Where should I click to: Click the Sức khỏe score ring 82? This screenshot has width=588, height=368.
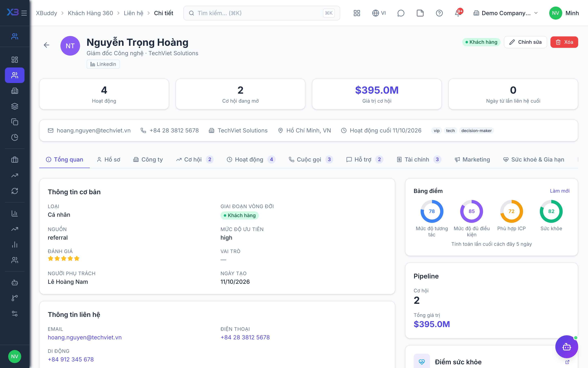[x=551, y=211]
